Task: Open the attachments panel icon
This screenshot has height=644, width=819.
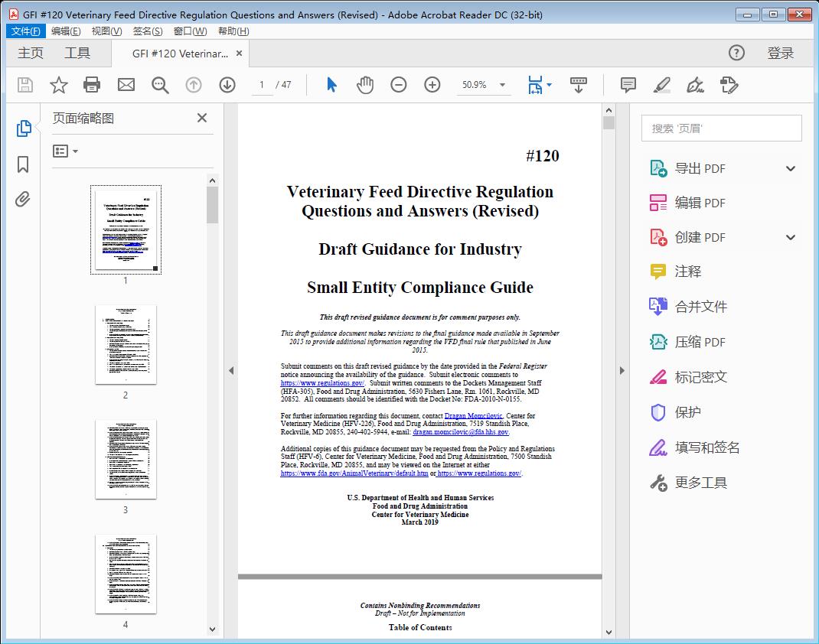Action: (x=23, y=199)
